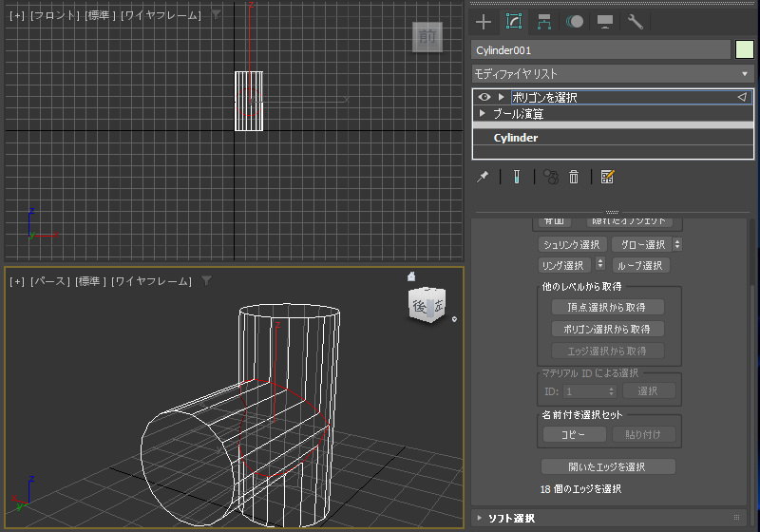Expand the ブール演算 stack entry
The width and height of the screenshot is (760, 532).
[x=483, y=113]
